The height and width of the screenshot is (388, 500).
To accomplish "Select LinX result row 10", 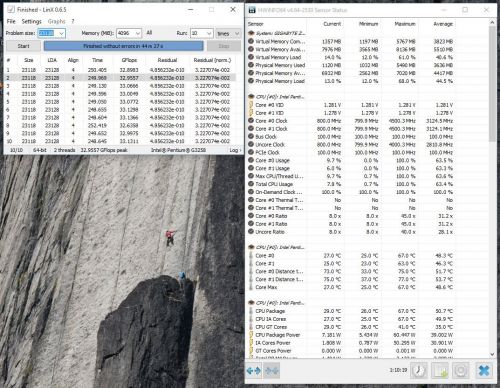I will [x=120, y=141].
